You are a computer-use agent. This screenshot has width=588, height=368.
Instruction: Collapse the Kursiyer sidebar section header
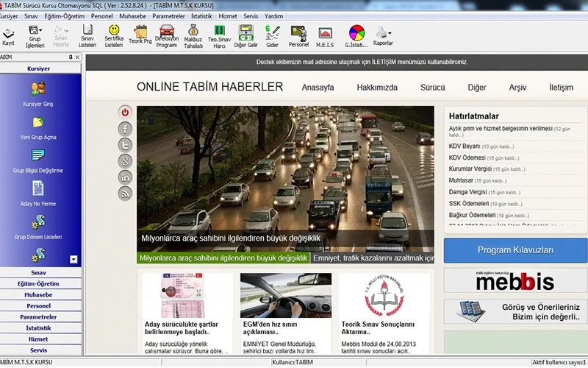pos(39,68)
